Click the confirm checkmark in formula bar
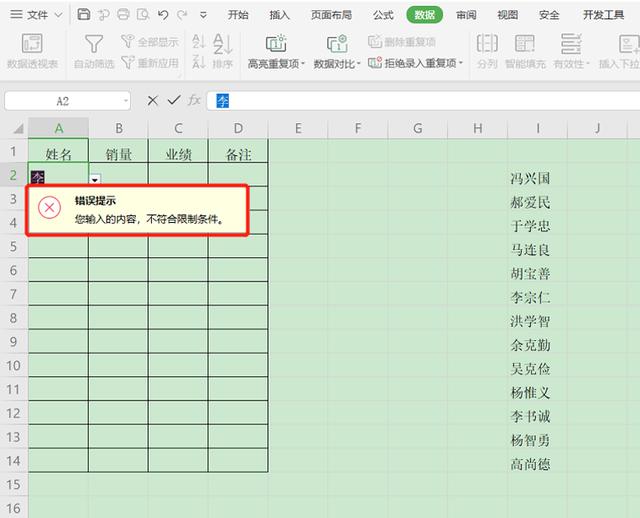This screenshot has width=640, height=518. [x=174, y=100]
